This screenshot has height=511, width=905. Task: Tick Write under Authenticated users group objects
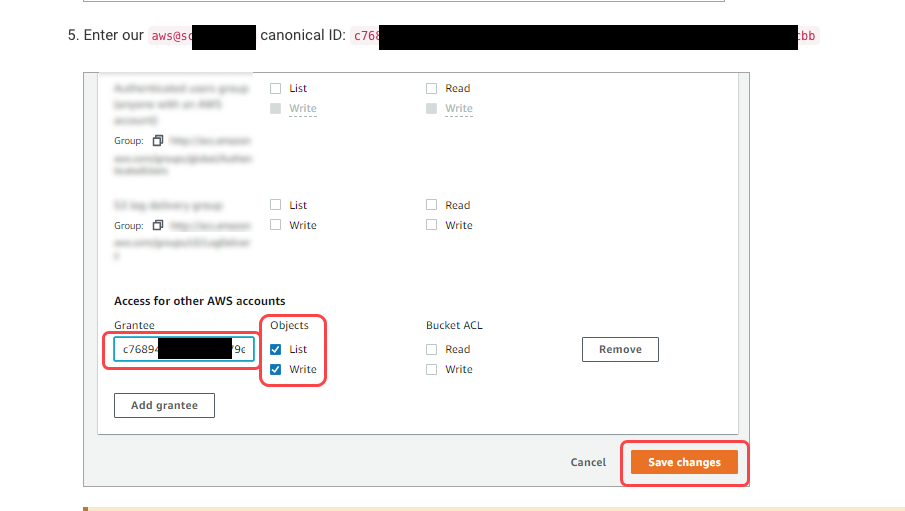point(275,108)
